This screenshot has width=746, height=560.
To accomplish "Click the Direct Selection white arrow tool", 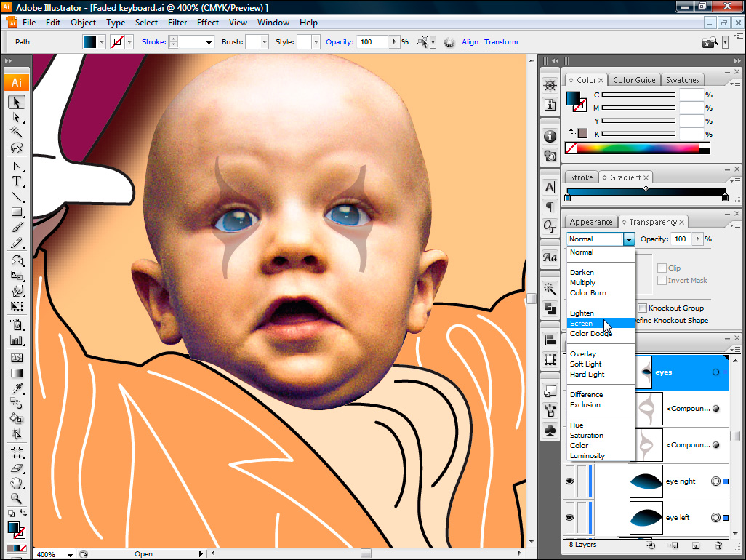I will 16,117.
